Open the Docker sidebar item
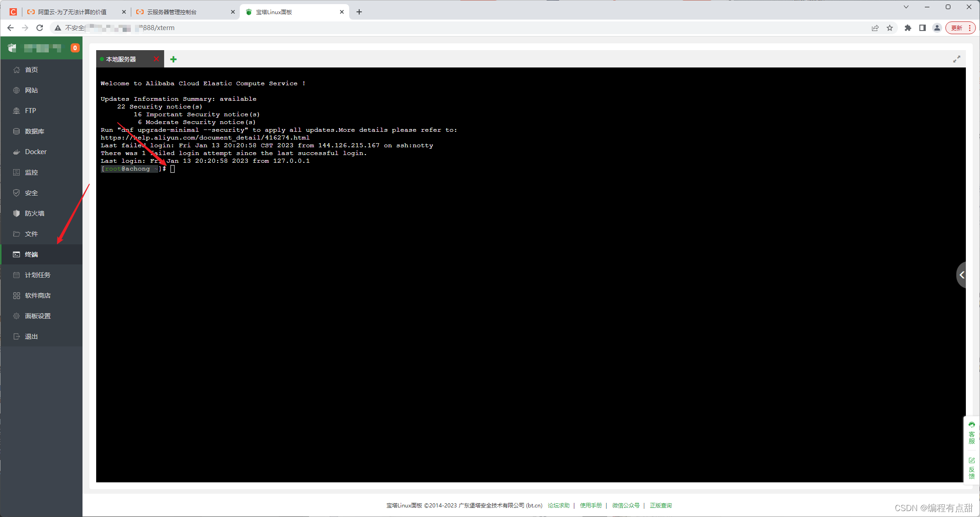 point(41,152)
